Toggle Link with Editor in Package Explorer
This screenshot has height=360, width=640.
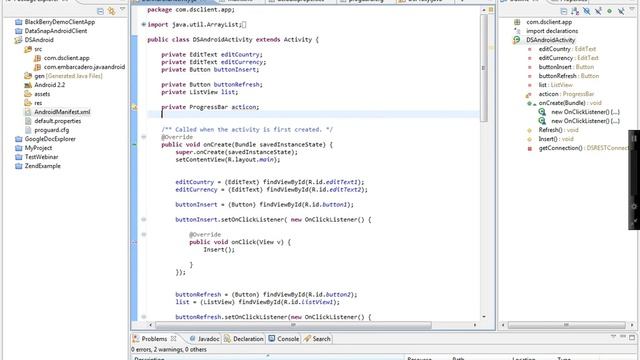111,11
